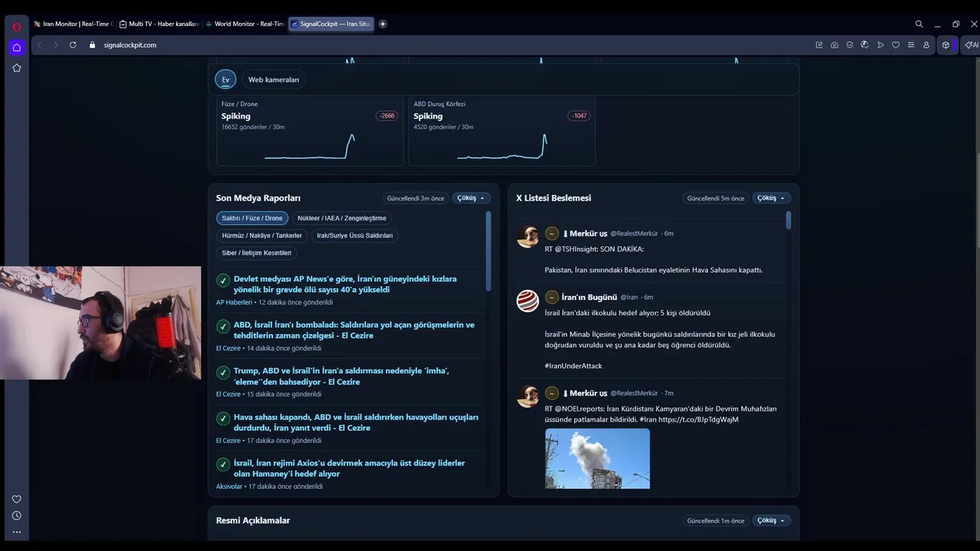
Task: Take a snapshot with the camera icon
Action: [835, 45]
